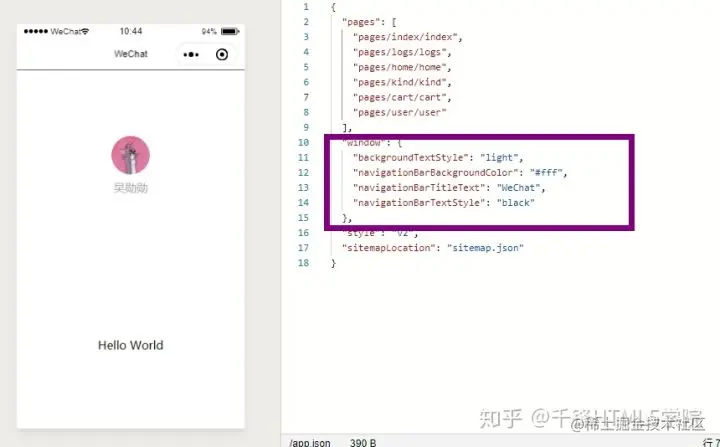Tap the battery icon in status bar
Viewport: 720px width, 447px height.
point(230,31)
